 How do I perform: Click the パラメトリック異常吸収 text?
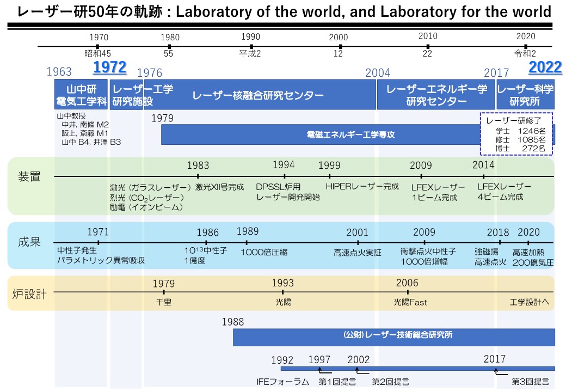101,260
